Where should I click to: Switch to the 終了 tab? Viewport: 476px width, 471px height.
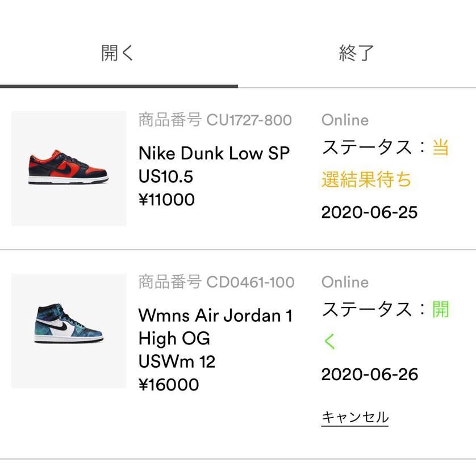tap(356, 53)
